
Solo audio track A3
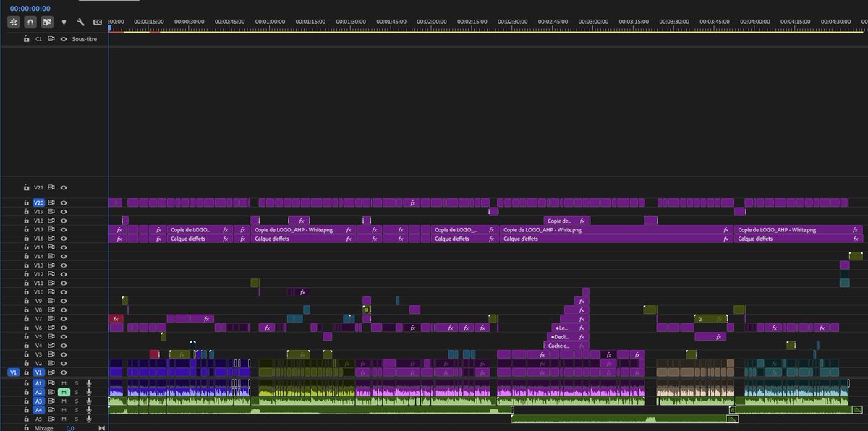click(x=76, y=401)
